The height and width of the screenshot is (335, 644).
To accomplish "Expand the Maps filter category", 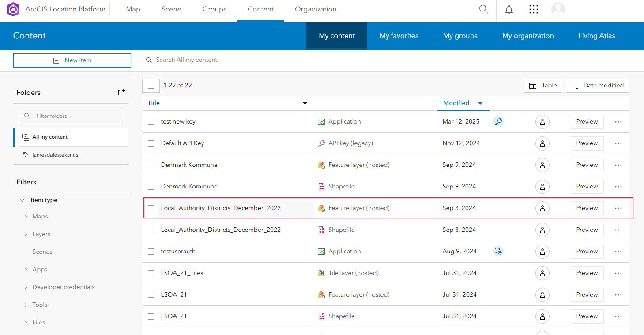I will pos(26,217).
